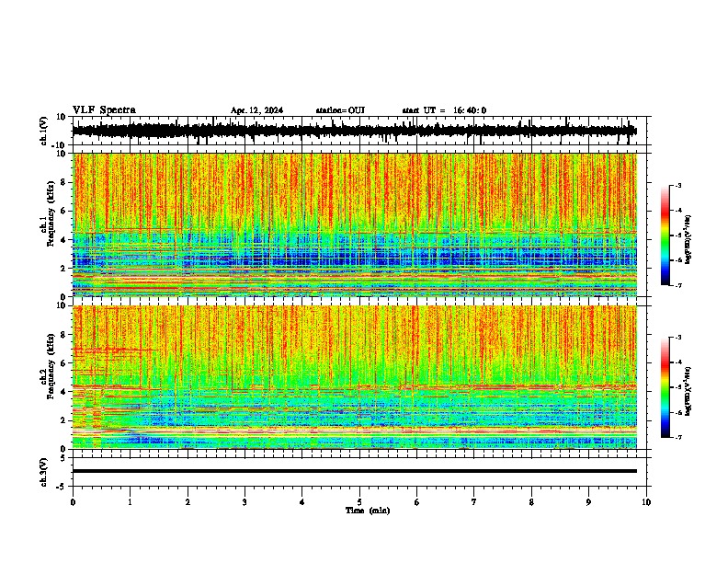Click the "8" kHz tick on ch.1 frequency axis
The width and height of the screenshot is (728, 563).
[x=64, y=182]
